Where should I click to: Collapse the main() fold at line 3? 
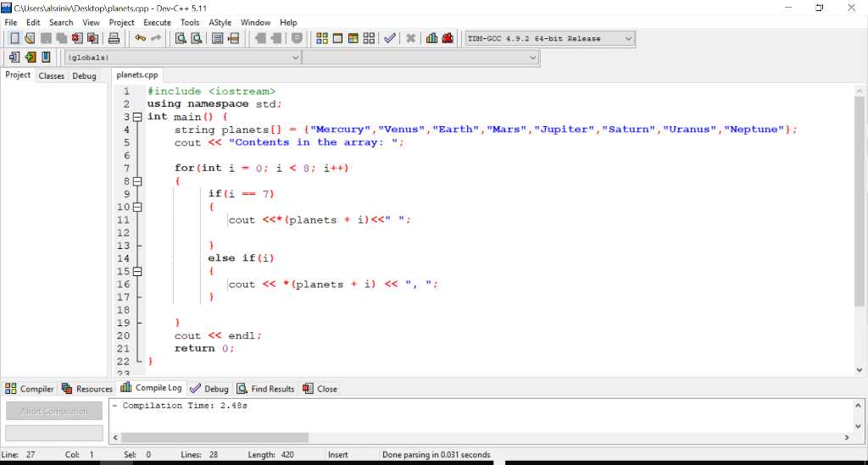(x=137, y=117)
